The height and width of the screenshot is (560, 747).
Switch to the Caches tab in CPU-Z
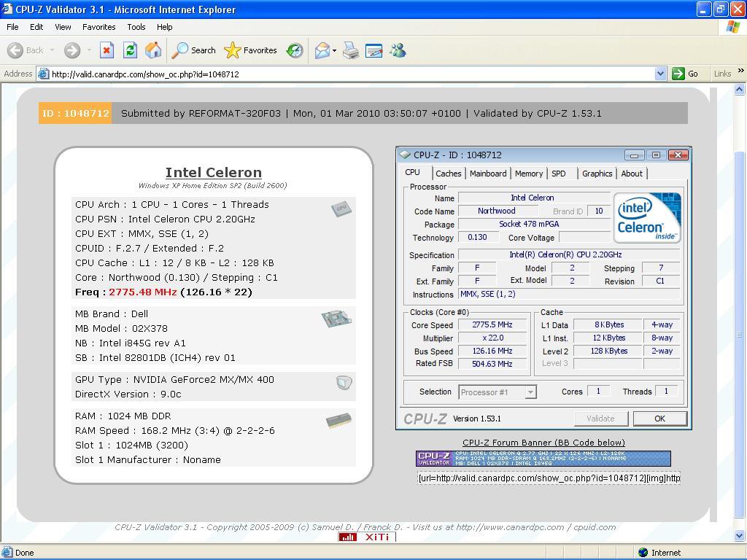tap(449, 174)
